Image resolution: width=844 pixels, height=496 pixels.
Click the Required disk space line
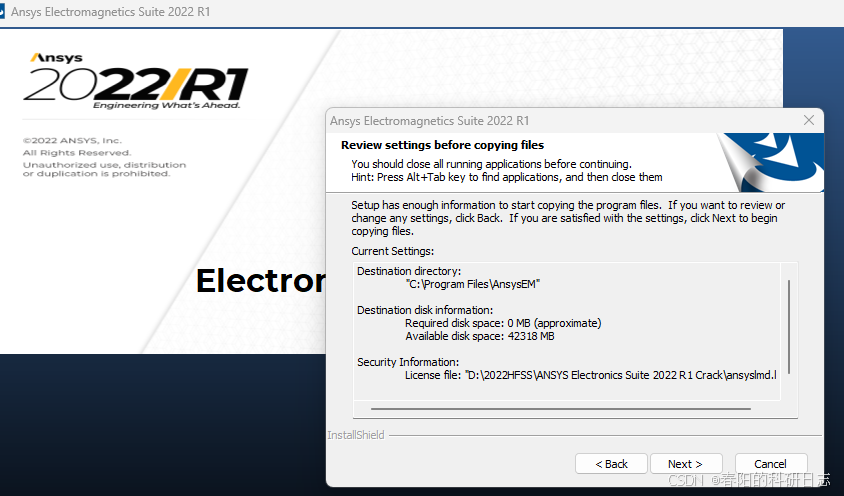(503, 323)
